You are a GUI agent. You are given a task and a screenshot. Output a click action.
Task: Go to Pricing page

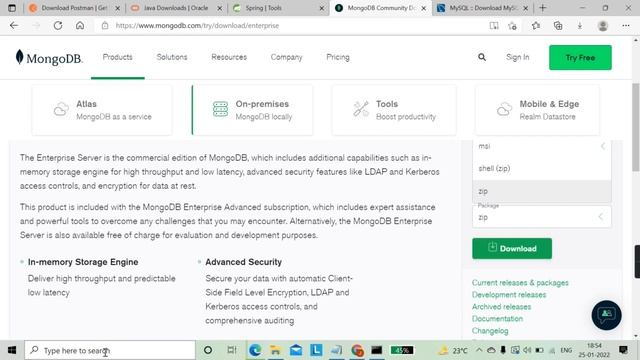point(338,57)
